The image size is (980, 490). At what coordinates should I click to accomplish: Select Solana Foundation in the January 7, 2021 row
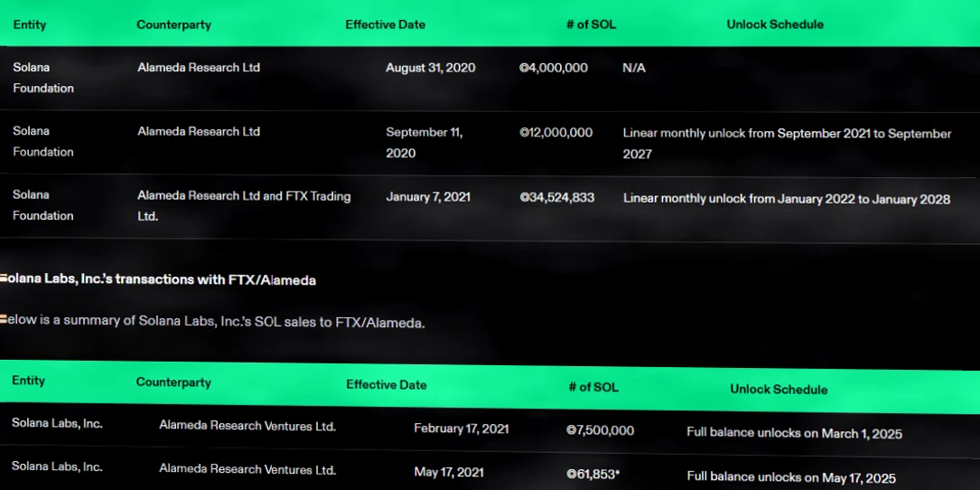click(43, 205)
